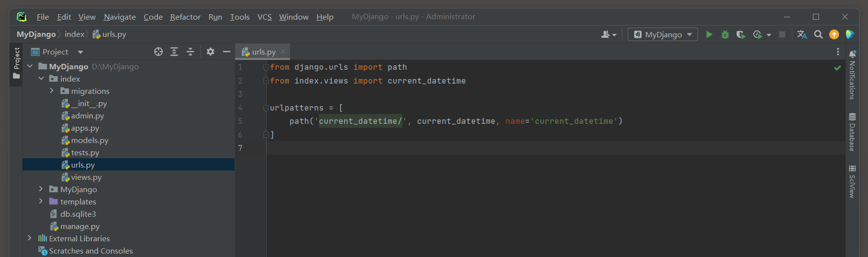Expand External Libraries node
This screenshot has height=257, width=868.
click(30, 238)
